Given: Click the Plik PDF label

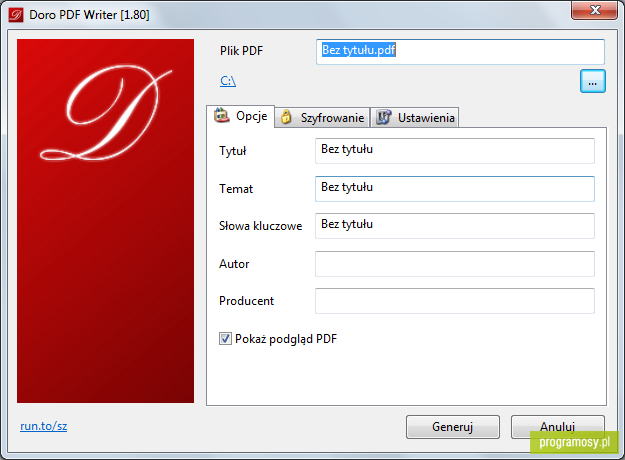Looking at the screenshot, I should click(x=241, y=51).
